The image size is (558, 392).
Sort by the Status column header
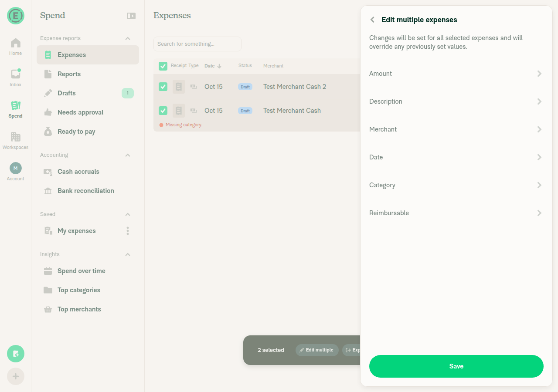(245, 66)
